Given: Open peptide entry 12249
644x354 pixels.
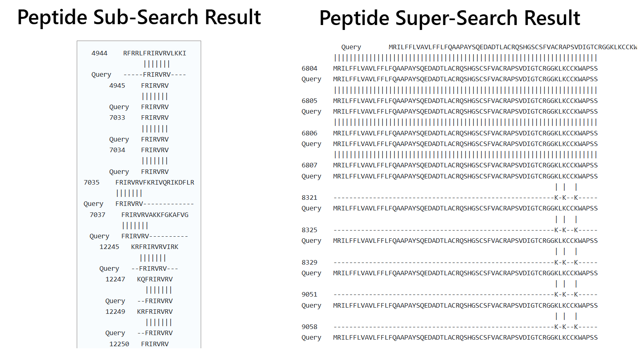Looking at the screenshot, I should [x=115, y=312].
